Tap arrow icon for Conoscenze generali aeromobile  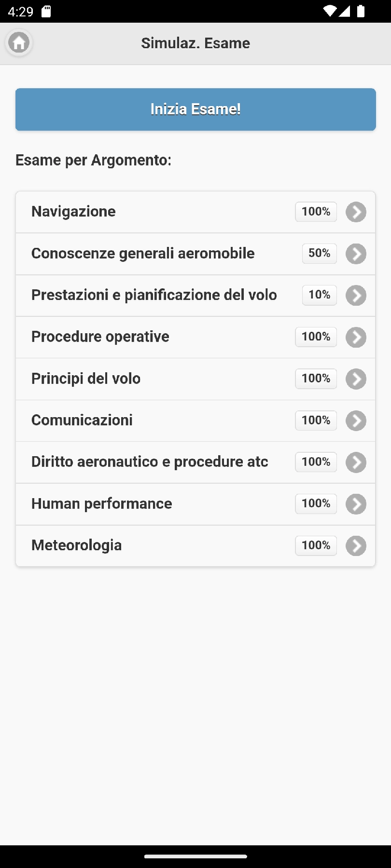[356, 254]
